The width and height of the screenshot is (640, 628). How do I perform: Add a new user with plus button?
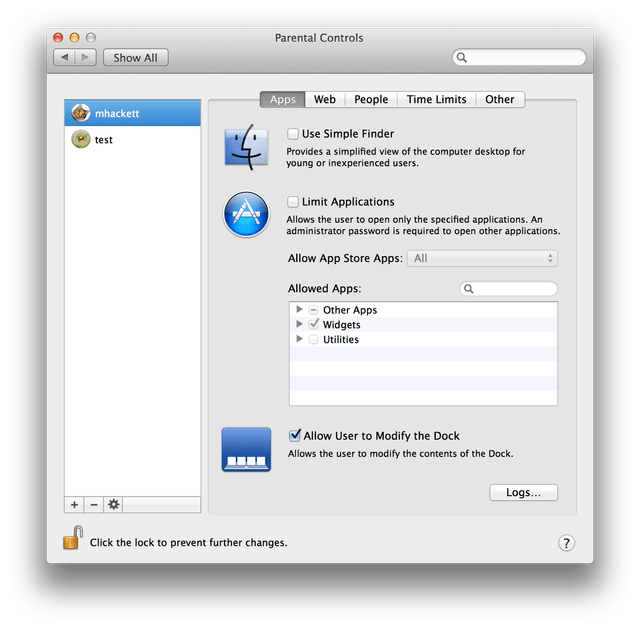coord(74,505)
